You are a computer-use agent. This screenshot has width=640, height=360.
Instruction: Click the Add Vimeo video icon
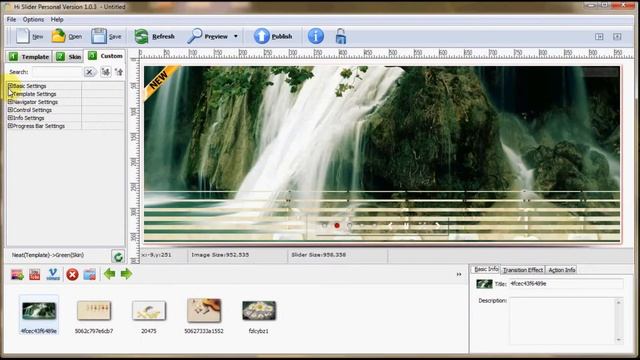53,274
